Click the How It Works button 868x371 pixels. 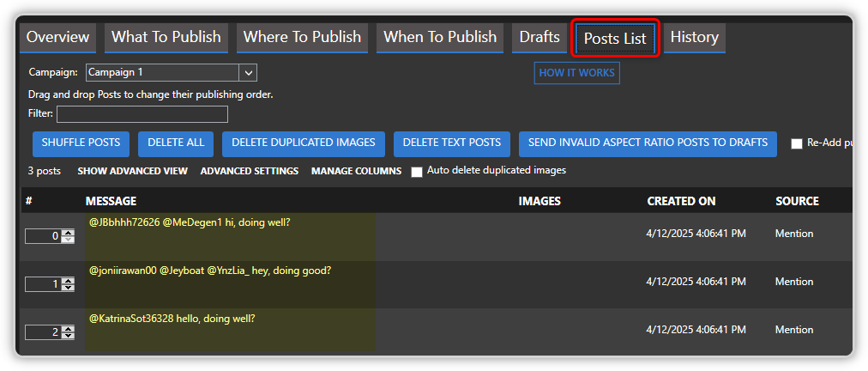[x=576, y=73]
